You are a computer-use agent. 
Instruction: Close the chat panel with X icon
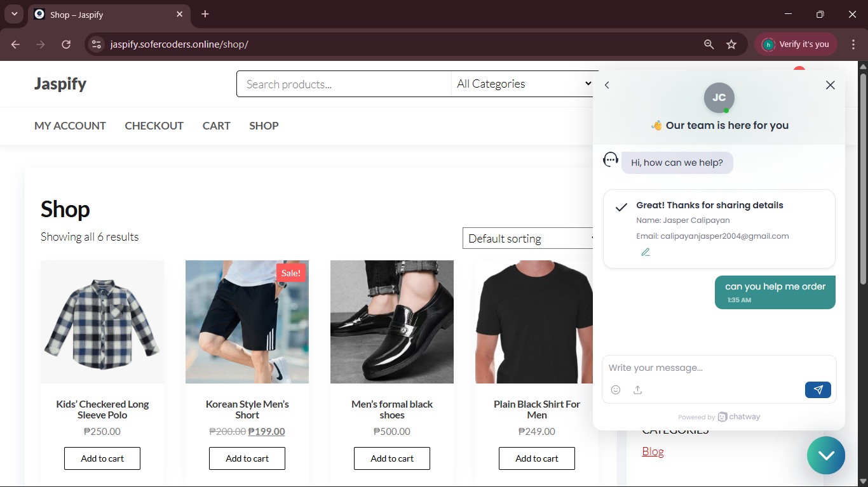830,85
